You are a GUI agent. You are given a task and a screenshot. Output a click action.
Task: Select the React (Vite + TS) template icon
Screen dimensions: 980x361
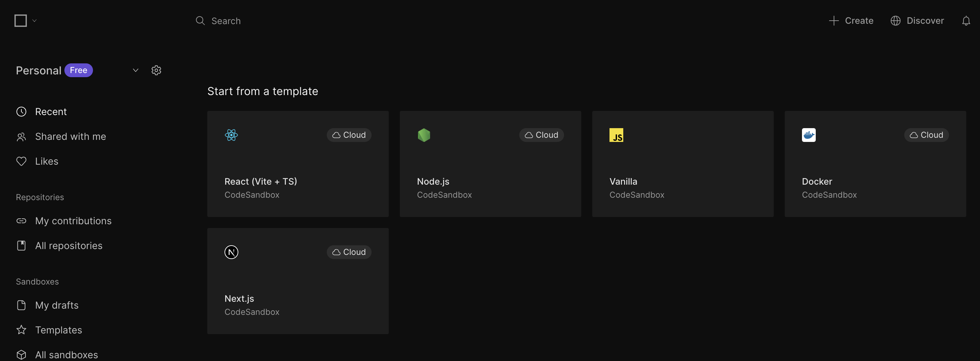tap(231, 135)
